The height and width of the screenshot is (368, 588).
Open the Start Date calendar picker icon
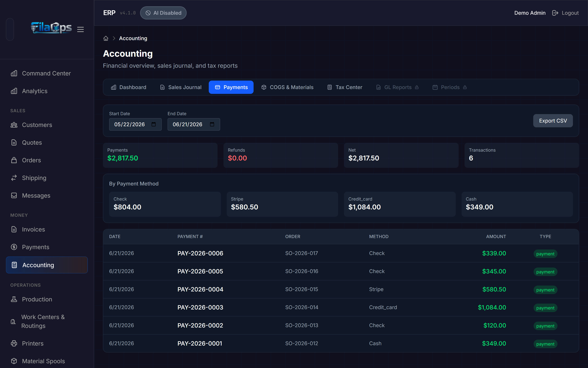pyautogui.click(x=154, y=124)
